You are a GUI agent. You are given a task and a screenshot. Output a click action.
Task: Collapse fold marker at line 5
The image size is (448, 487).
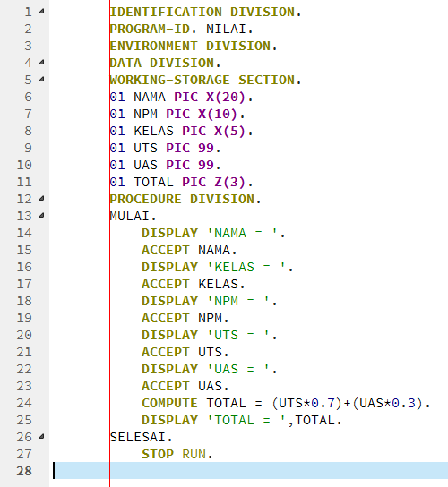point(41,80)
